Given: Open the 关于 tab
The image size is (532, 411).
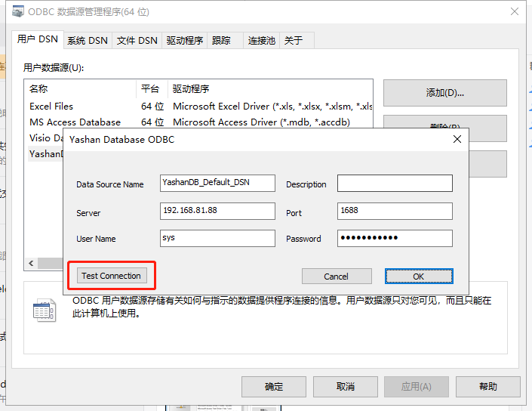Looking at the screenshot, I should tap(293, 41).
